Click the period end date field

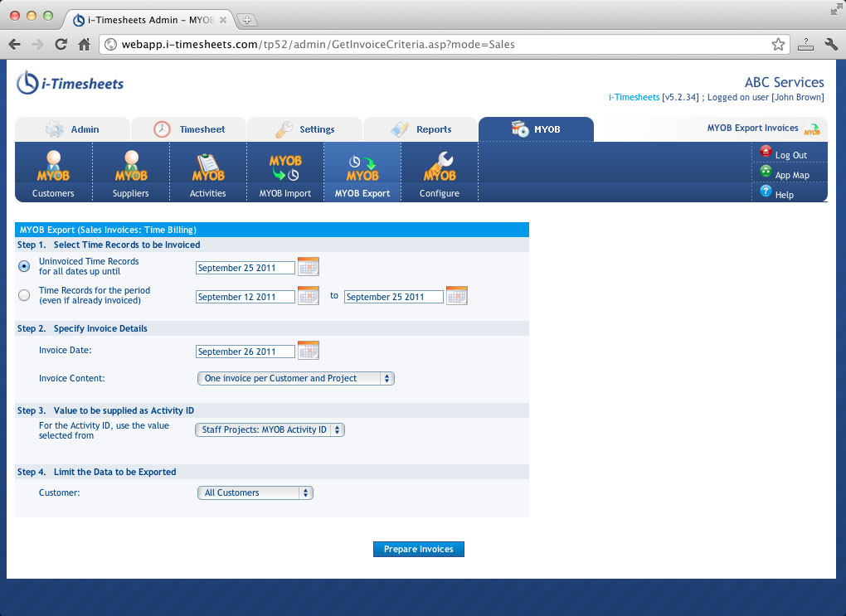coord(393,297)
